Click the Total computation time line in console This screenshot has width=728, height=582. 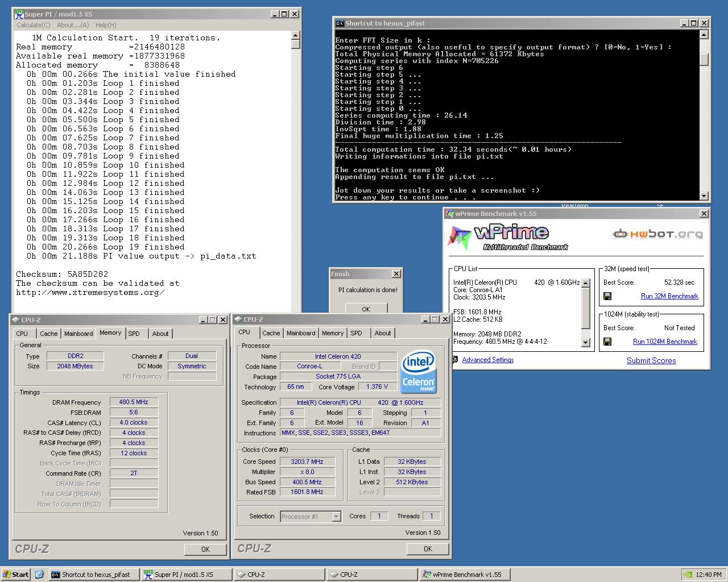click(x=453, y=149)
